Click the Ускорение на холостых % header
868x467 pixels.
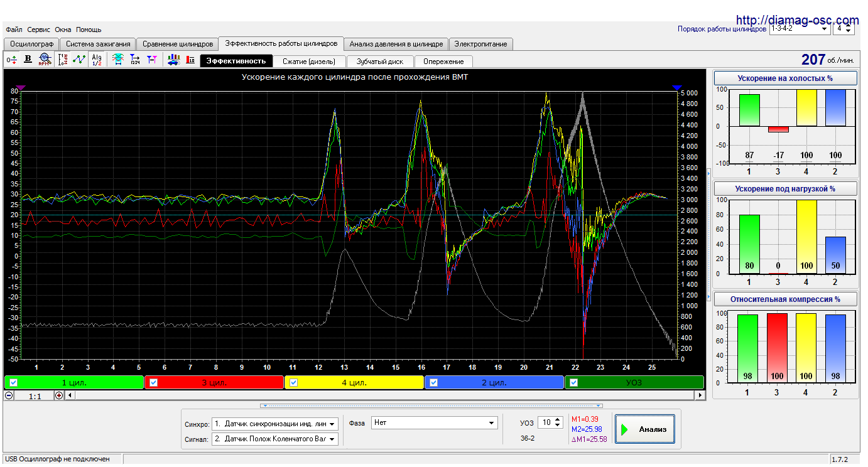point(786,78)
